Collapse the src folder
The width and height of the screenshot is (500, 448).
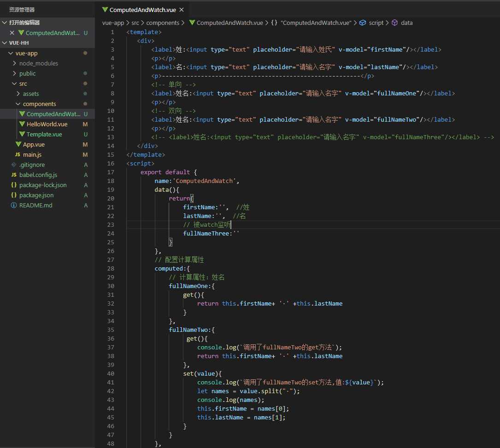pyautogui.click(x=14, y=83)
